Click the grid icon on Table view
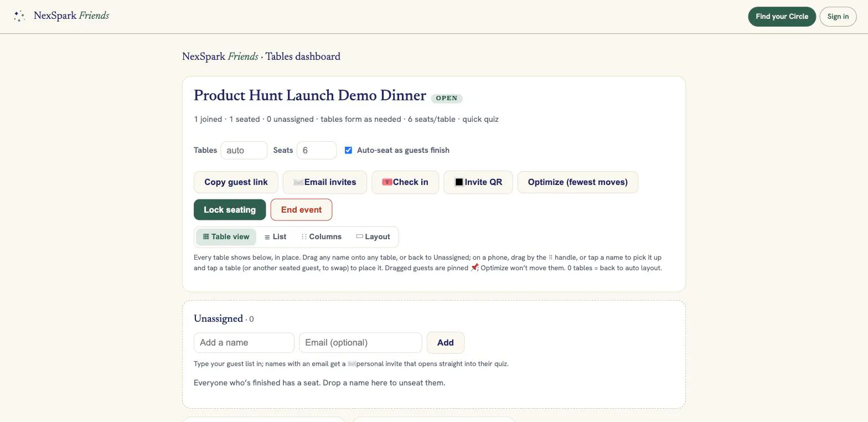 click(x=206, y=236)
